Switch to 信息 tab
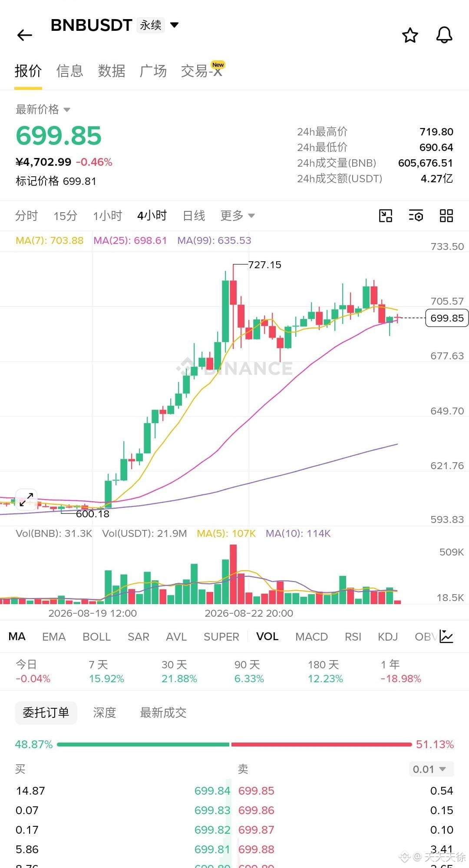The image size is (469, 868). coord(69,71)
